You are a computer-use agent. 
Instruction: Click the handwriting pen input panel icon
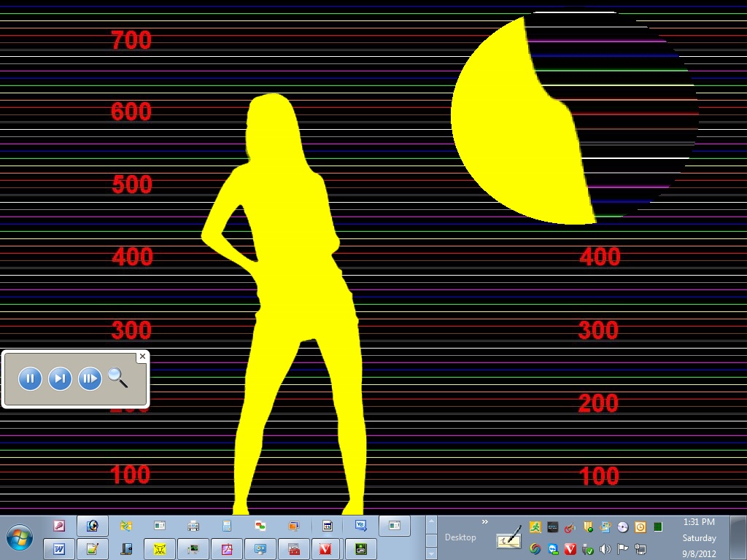(x=509, y=538)
